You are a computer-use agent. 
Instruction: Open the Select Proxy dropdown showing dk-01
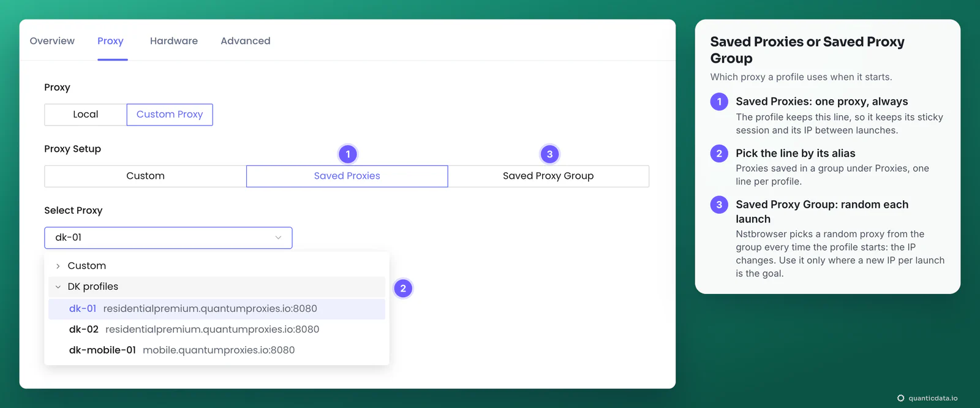(168, 238)
